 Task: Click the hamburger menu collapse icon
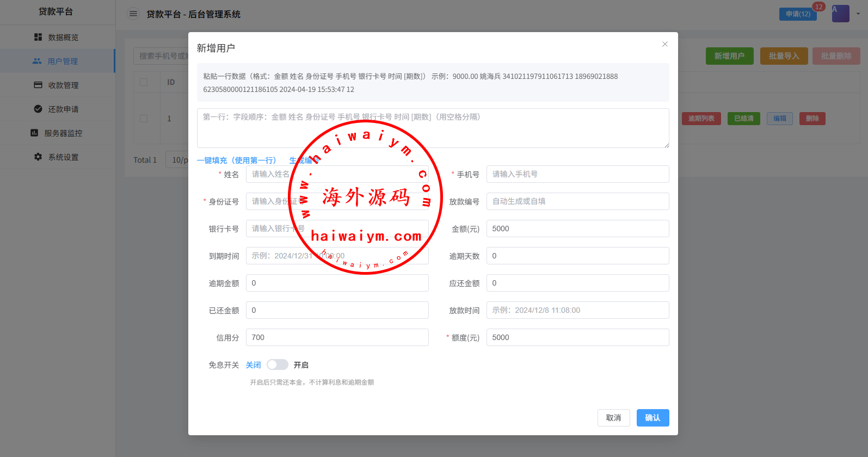133,14
